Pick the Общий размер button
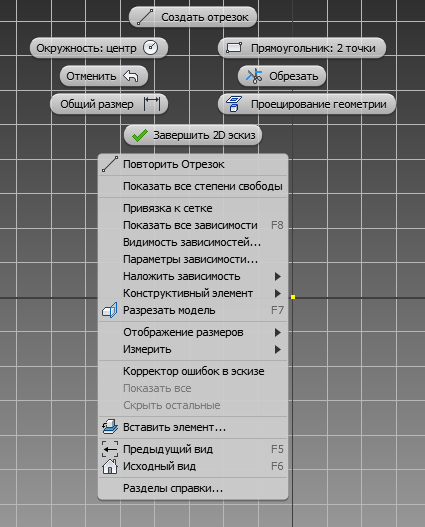The image size is (425, 527). point(109,104)
